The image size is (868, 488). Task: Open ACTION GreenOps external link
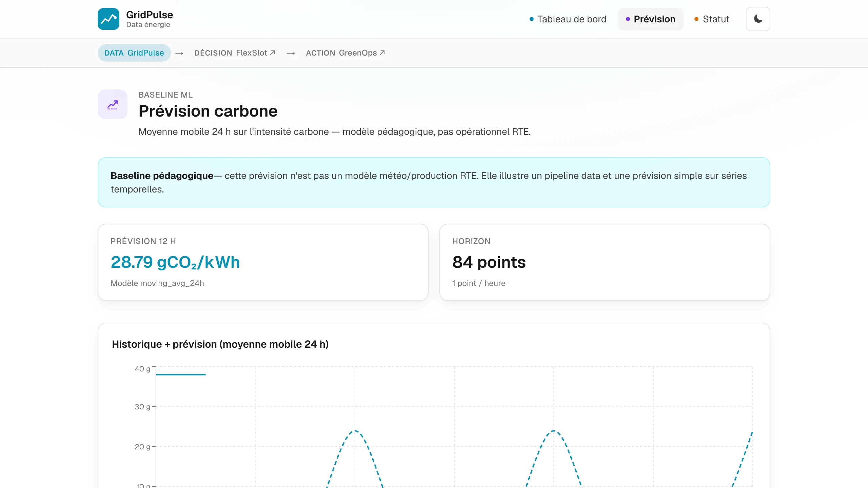[345, 53]
